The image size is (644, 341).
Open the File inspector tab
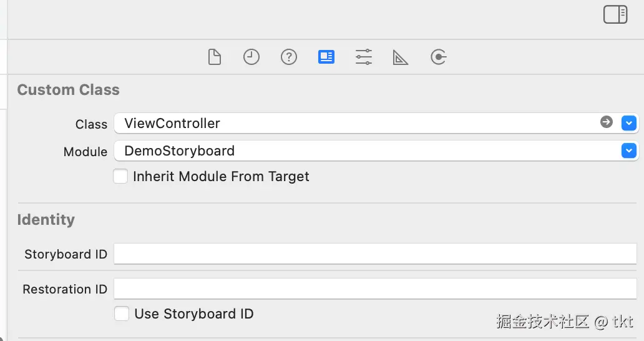point(215,57)
